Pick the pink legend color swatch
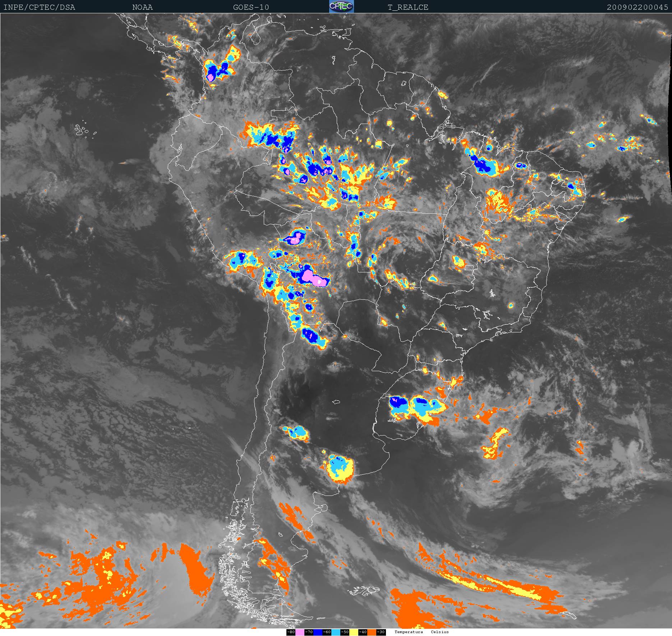The width and height of the screenshot is (672, 636). (x=300, y=632)
